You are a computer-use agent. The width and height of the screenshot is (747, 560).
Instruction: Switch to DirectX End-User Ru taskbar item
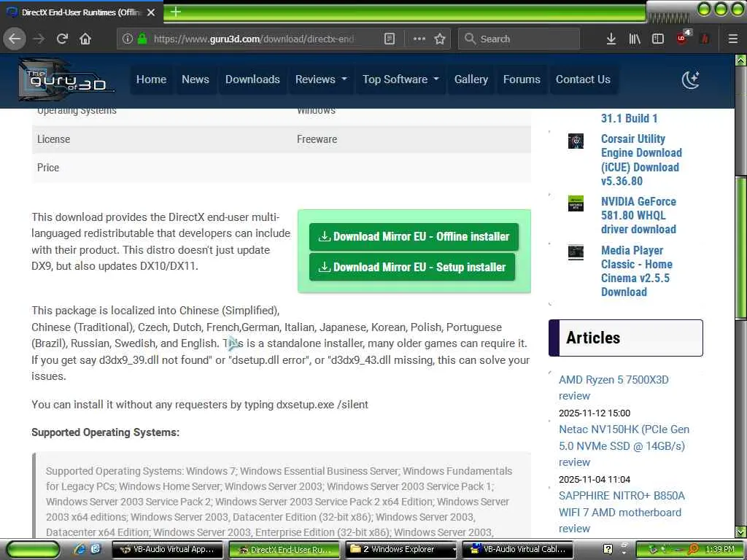coord(284,550)
